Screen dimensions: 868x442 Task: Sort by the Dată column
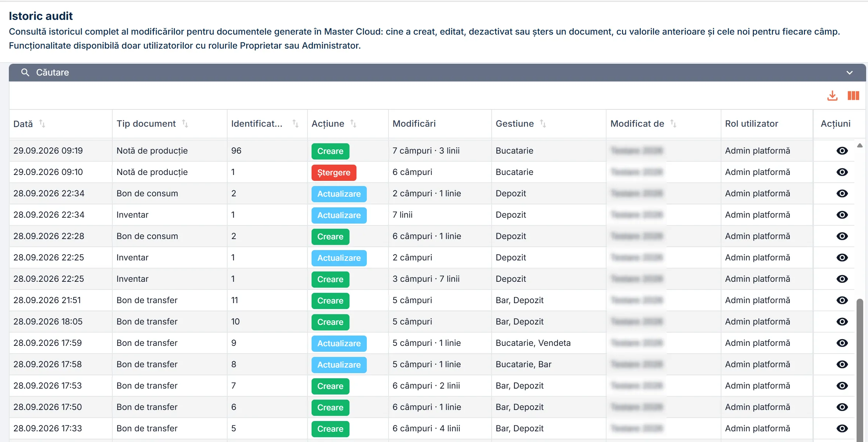click(x=42, y=124)
